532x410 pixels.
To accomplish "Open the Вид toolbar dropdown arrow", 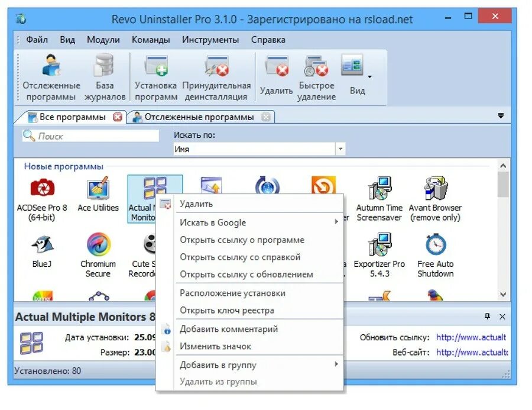I will click(x=370, y=77).
